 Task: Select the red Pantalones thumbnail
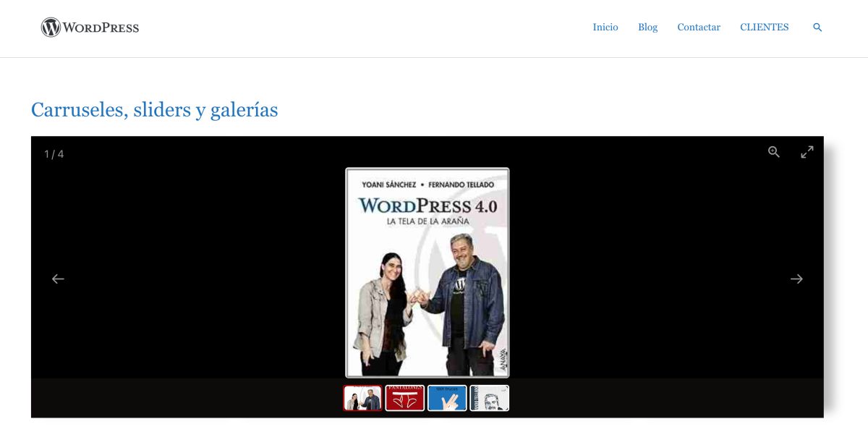point(405,397)
